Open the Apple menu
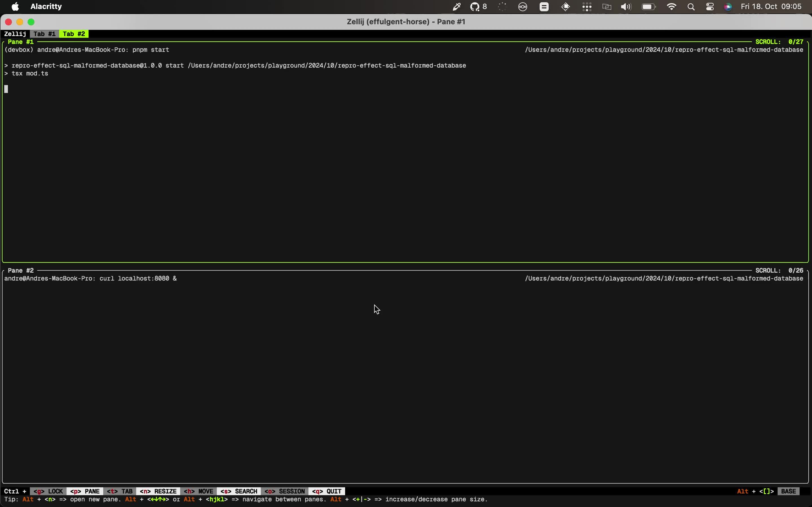Screen dimensions: 812x507 15,7
